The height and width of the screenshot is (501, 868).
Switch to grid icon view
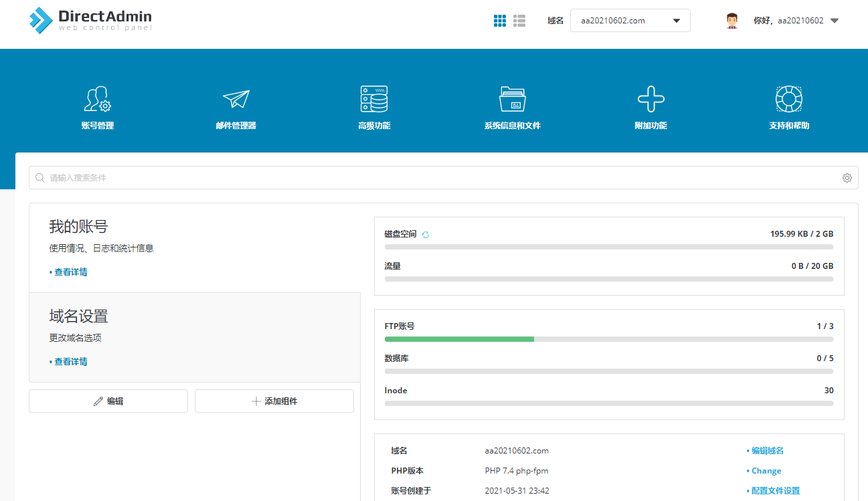[500, 21]
